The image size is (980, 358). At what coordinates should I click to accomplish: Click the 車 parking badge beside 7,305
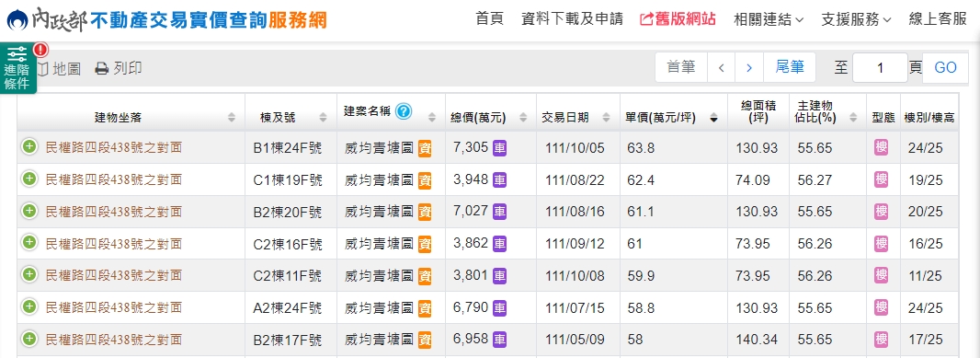pos(499,147)
